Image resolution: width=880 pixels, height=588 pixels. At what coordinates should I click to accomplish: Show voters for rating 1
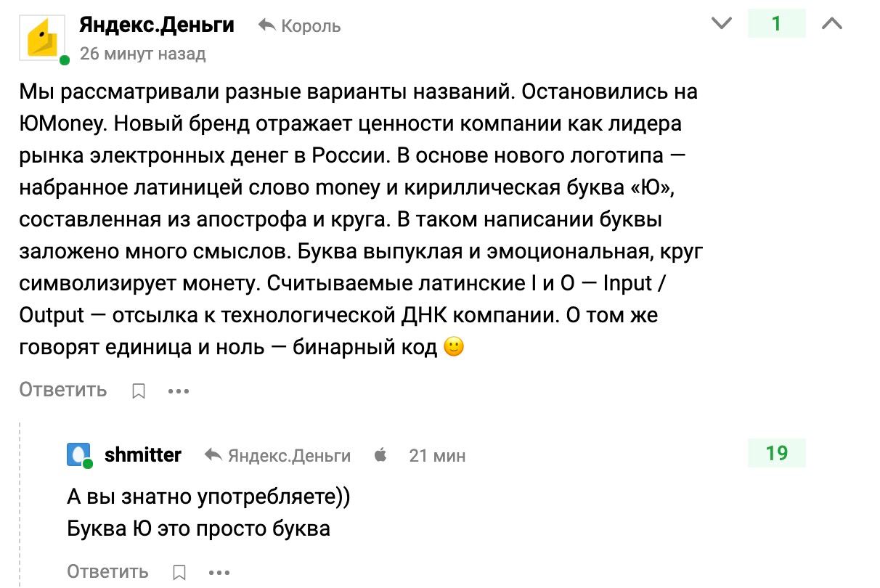point(777,24)
